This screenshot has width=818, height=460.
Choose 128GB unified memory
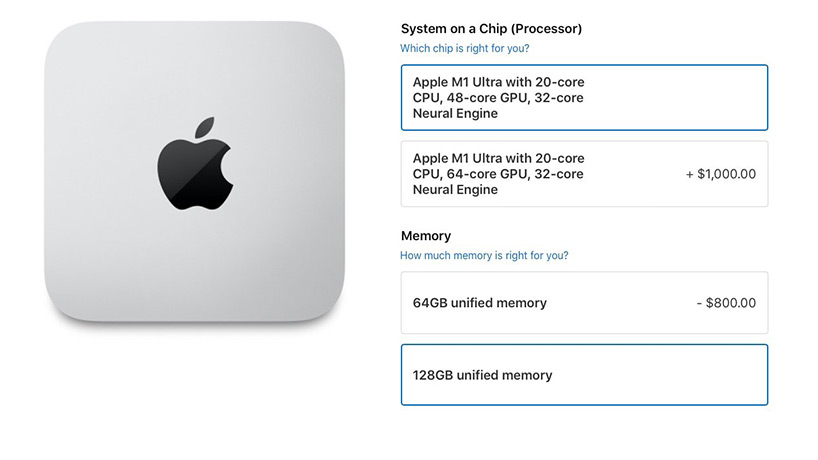pos(584,374)
